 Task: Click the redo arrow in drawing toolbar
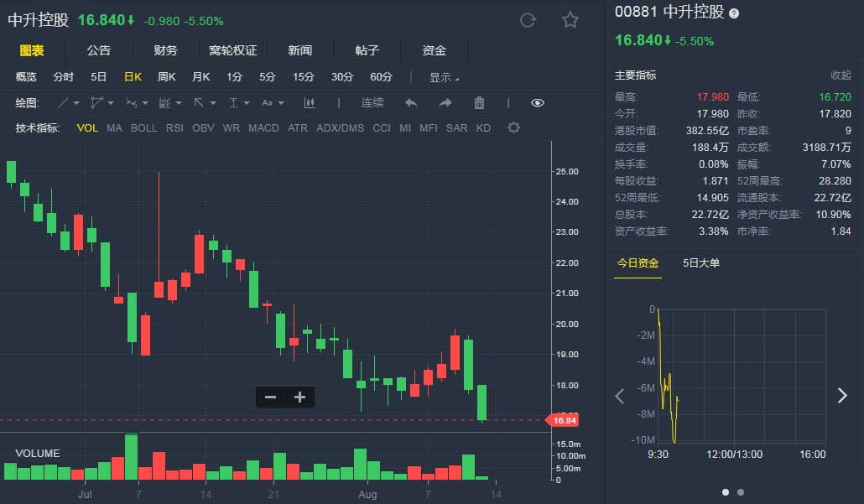[445, 103]
